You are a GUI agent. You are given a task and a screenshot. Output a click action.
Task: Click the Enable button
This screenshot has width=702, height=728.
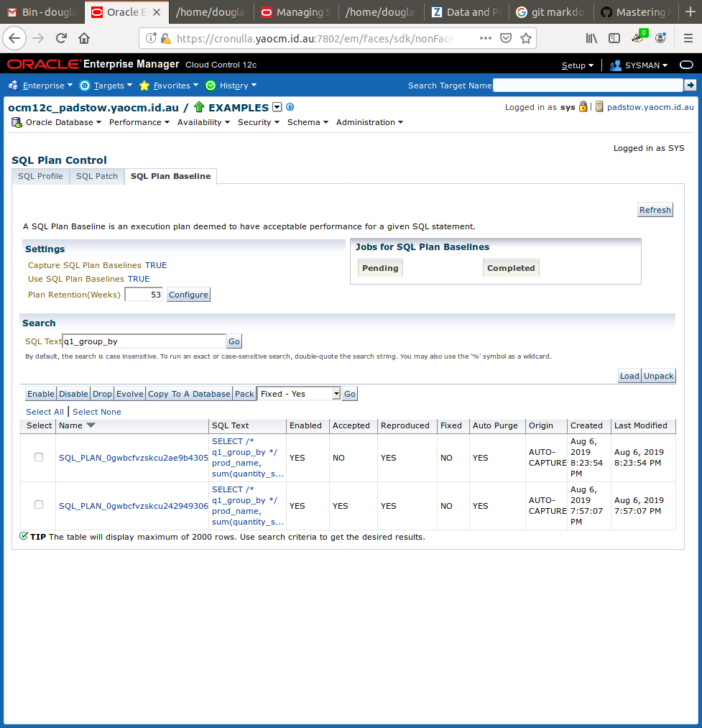coord(41,394)
